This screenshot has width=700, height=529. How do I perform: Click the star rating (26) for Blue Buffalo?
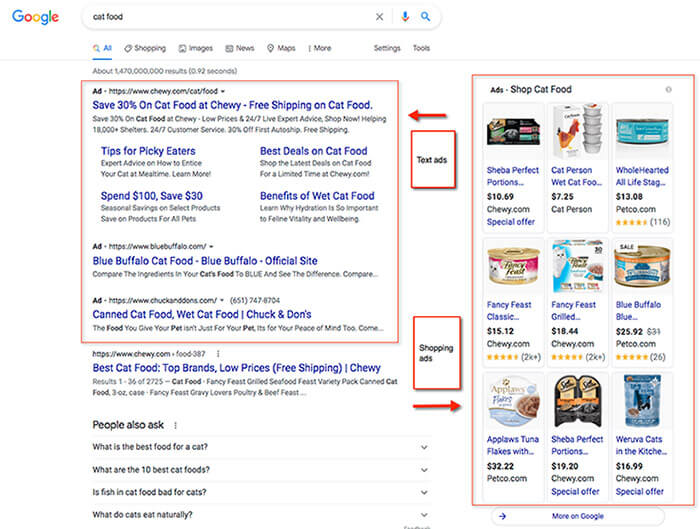click(x=641, y=357)
